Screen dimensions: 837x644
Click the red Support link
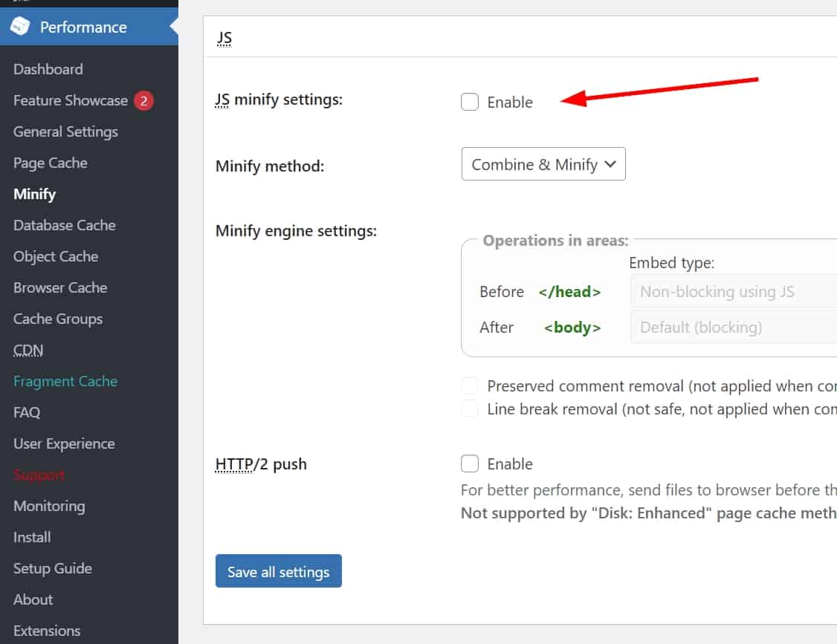[39, 475]
